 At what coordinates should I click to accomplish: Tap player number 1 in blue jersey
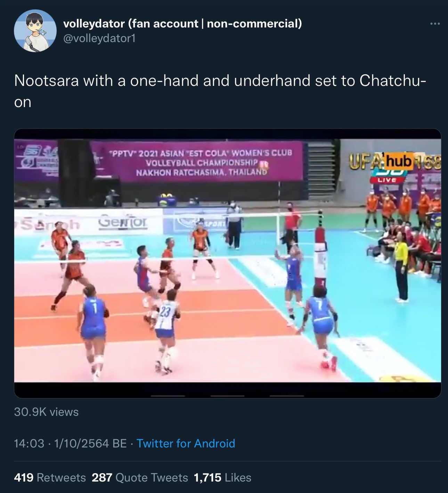[x=93, y=330]
